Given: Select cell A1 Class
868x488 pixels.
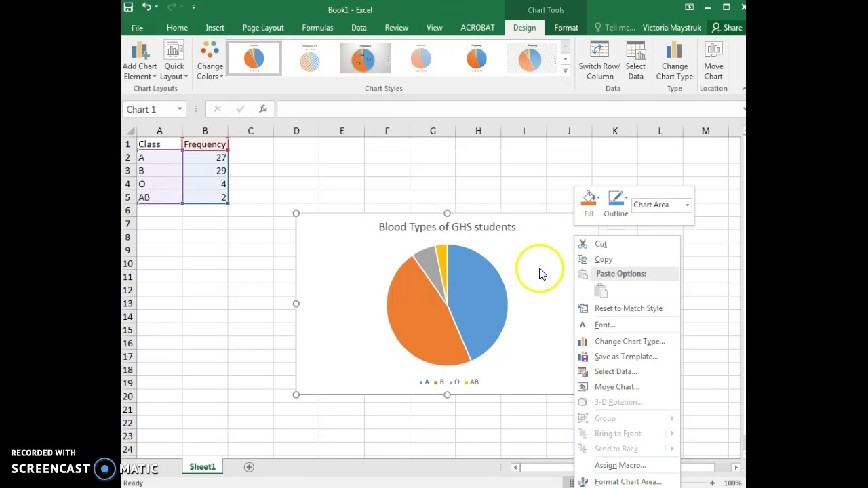Looking at the screenshot, I should pos(159,144).
